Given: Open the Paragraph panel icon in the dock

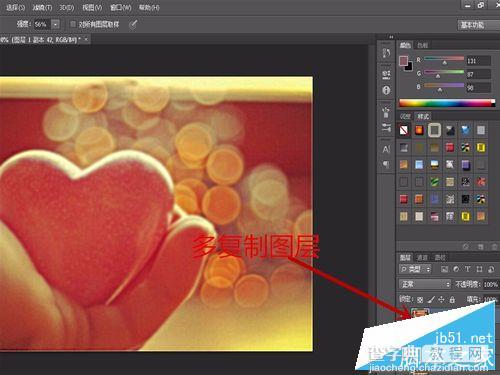Looking at the screenshot, I should click(386, 164).
